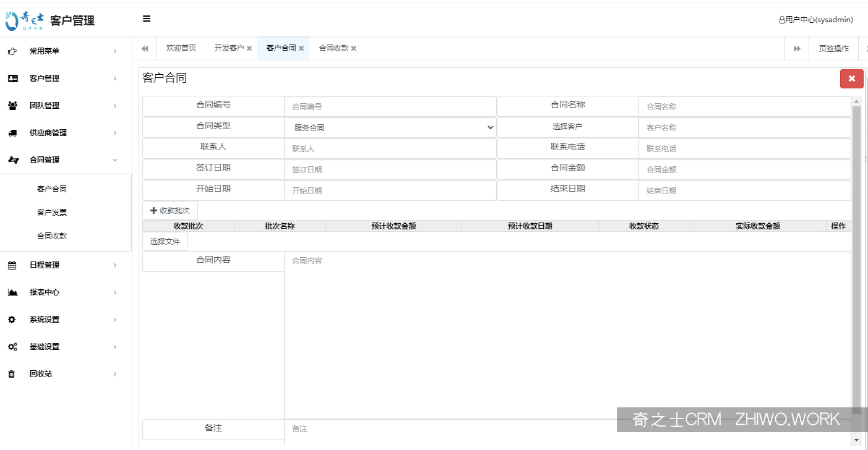Click the 收款批次 add button
Image resolution: width=868 pixels, height=450 pixels.
click(x=170, y=210)
